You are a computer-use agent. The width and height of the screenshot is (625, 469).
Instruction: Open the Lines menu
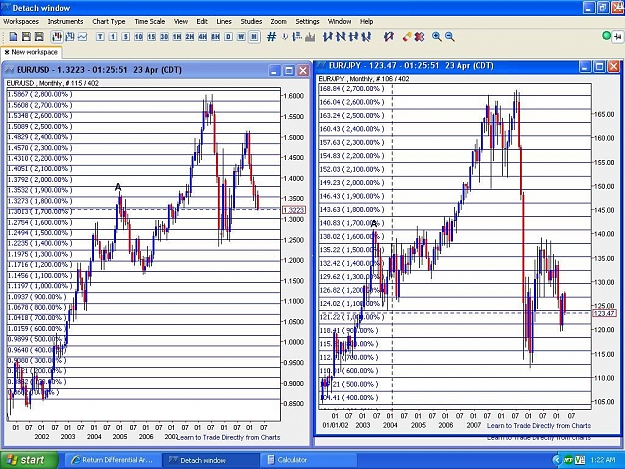click(224, 22)
